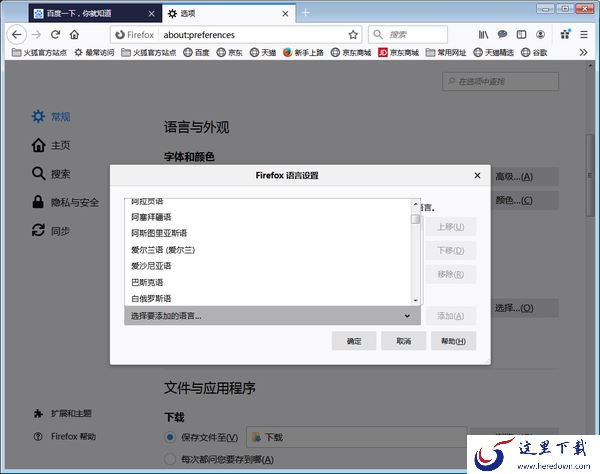Viewport: 600px width, 474px height.
Task: Open the Firefox account avatar icon
Action: tap(540, 35)
